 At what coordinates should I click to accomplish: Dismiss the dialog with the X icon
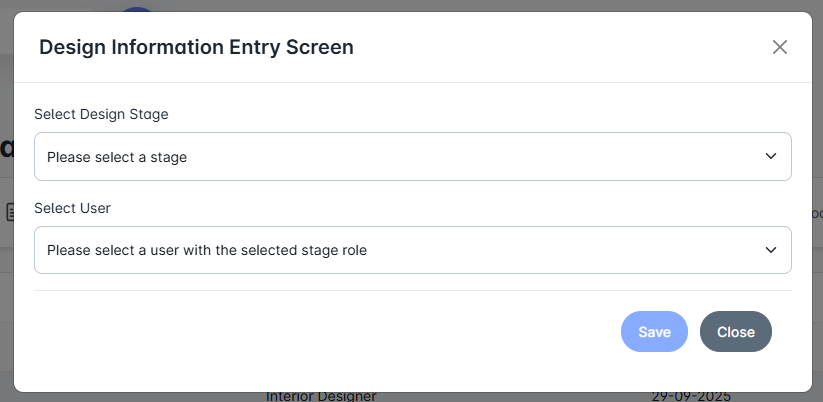(x=780, y=47)
